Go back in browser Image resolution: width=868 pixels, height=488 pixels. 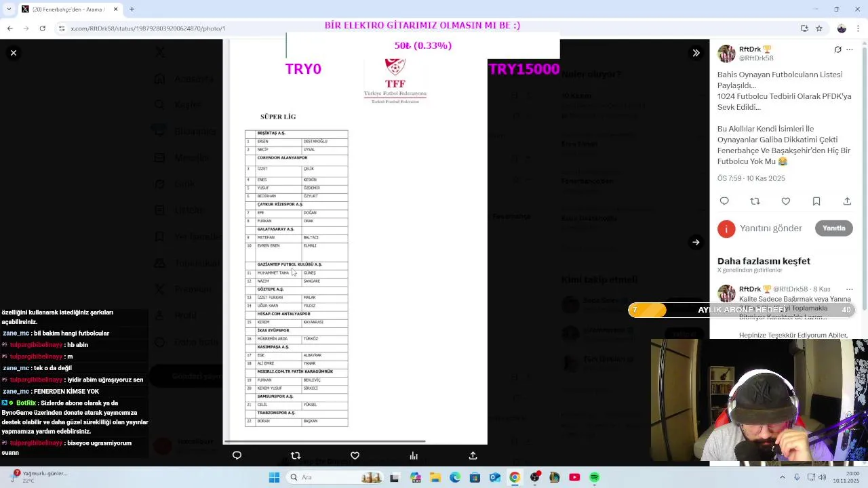(9, 28)
